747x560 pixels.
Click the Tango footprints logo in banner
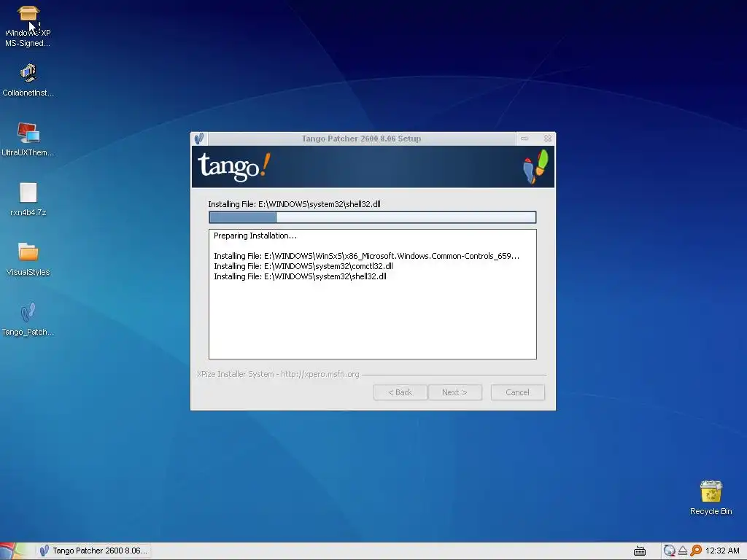(536, 166)
